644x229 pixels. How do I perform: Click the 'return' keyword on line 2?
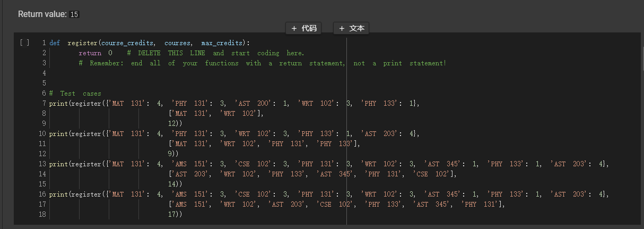[90, 53]
